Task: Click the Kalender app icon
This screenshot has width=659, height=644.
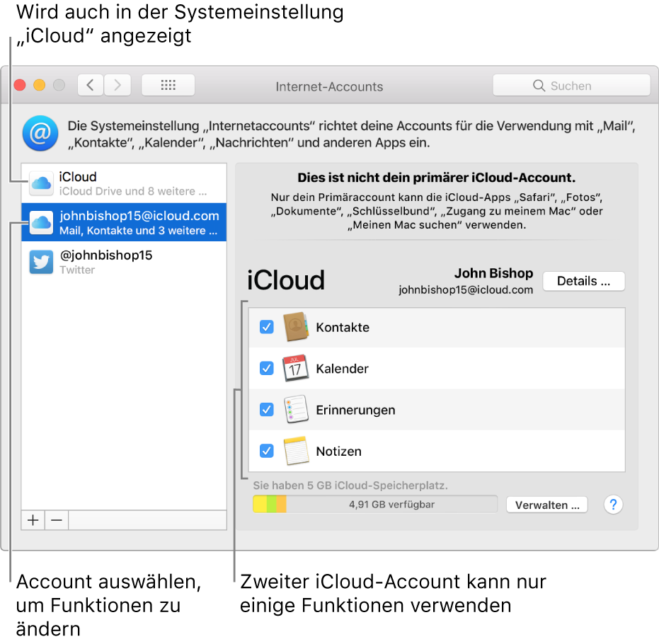Action: 296,367
